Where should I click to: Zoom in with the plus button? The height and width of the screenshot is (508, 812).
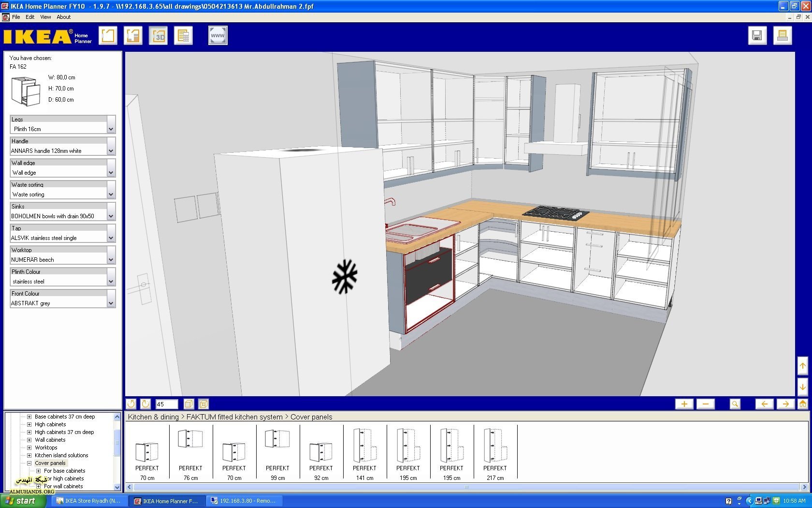(684, 404)
